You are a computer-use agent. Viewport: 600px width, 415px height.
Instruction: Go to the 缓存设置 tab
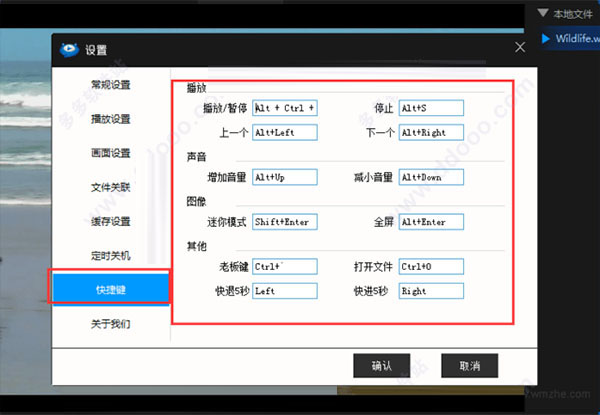point(111,221)
